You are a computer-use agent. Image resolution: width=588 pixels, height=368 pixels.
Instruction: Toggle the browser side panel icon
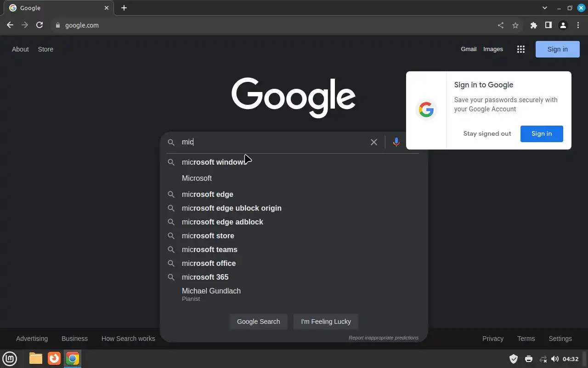pos(548,25)
